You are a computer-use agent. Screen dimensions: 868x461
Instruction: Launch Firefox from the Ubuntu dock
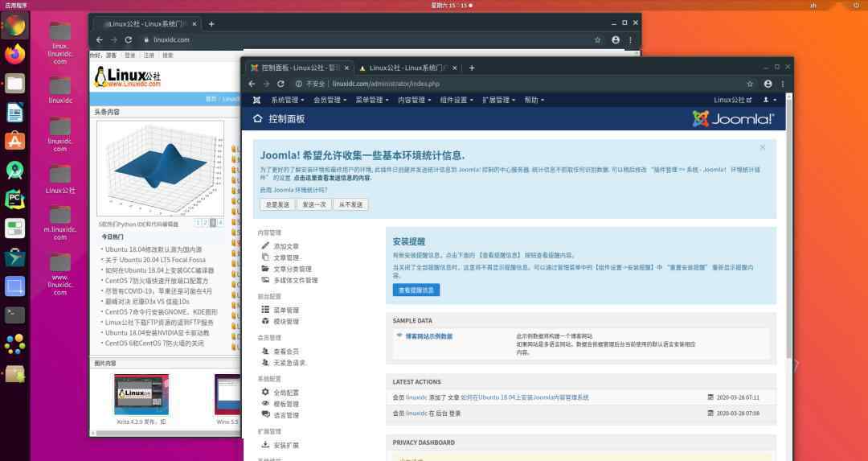15,54
